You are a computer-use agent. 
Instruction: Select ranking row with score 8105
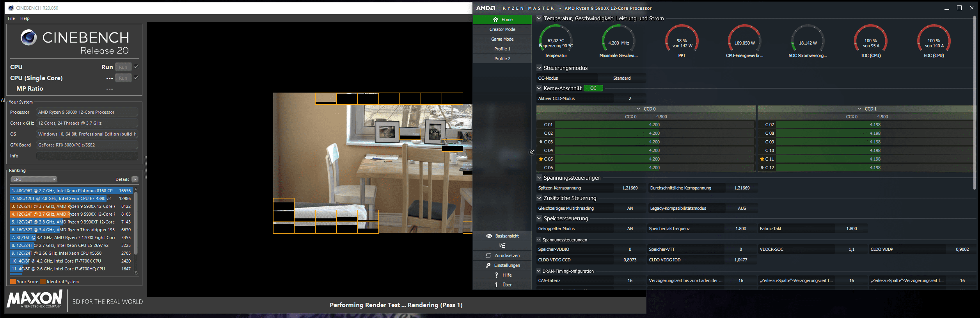pyautogui.click(x=71, y=214)
